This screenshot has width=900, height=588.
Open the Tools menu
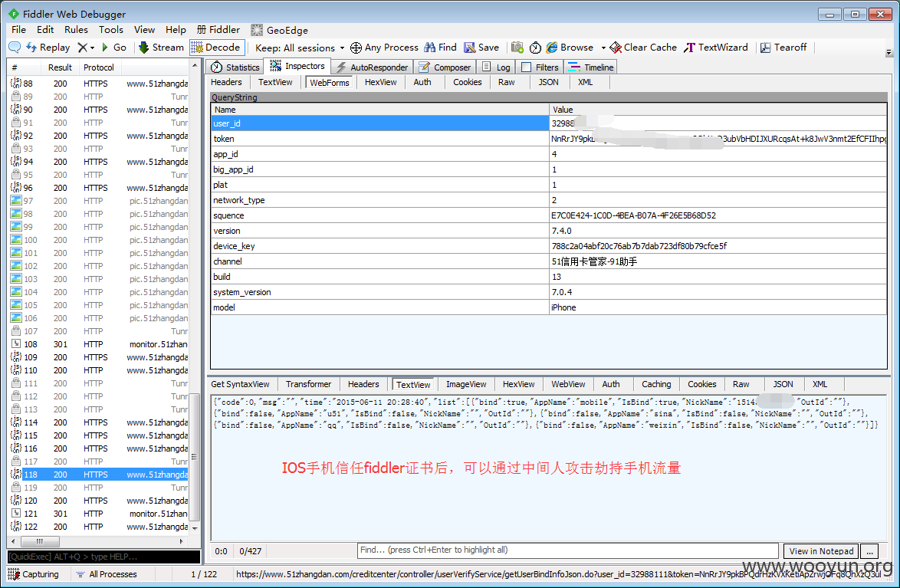[x=111, y=30]
